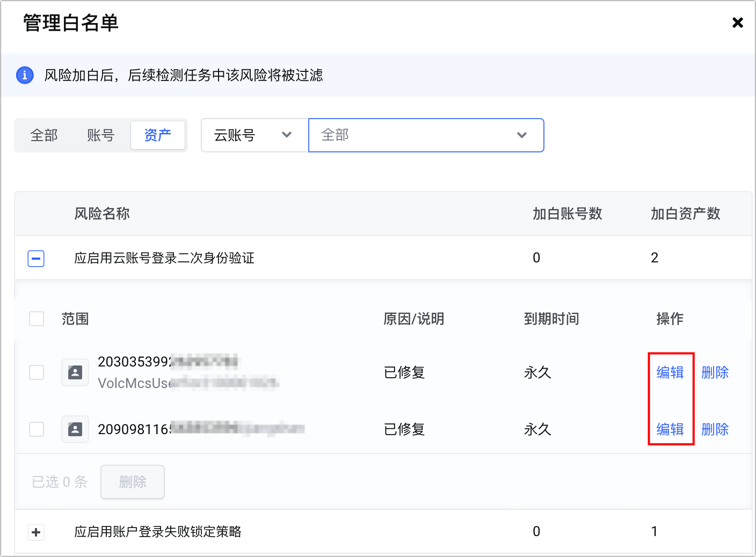Click 删除 for the 203035399 row
Viewport: 756px width, 557px height.
click(715, 372)
